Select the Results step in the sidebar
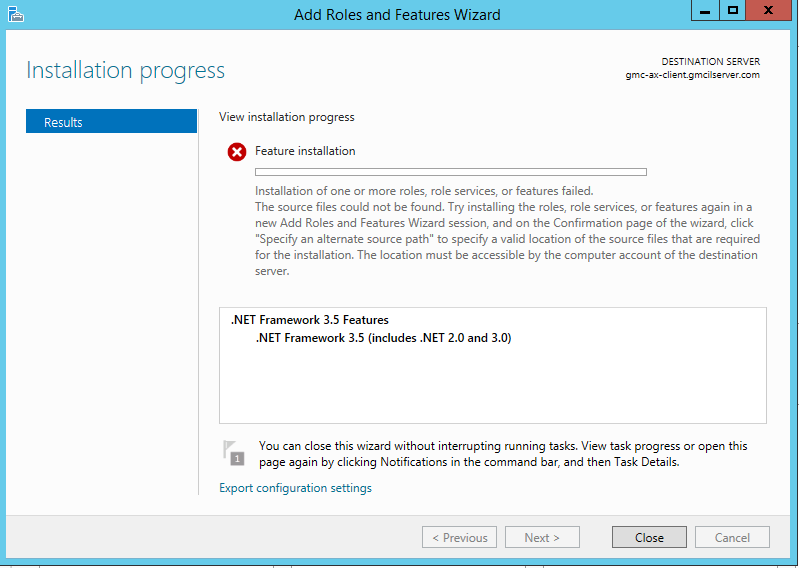The height and width of the screenshot is (568, 799). (x=111, y=122)
